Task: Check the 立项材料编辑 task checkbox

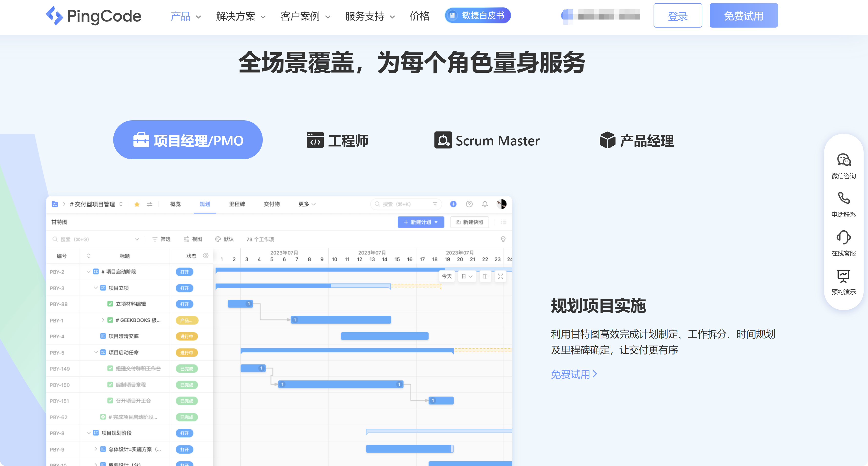Action: point(110,304)
